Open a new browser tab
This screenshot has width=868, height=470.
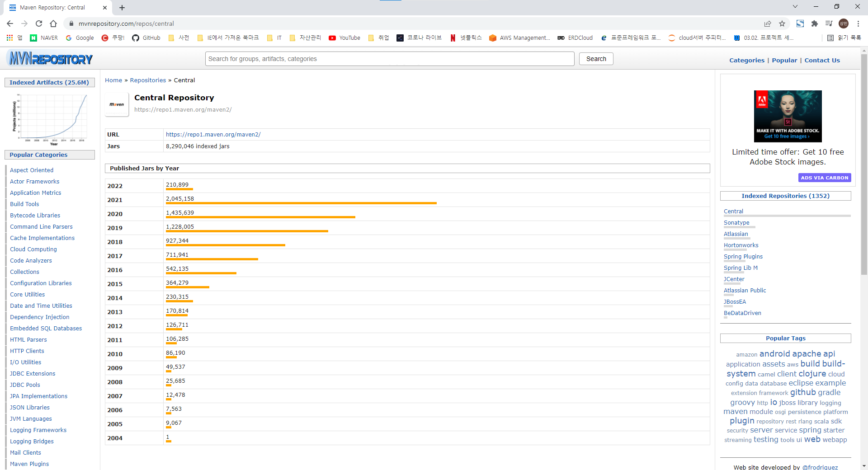click(122, 8)
